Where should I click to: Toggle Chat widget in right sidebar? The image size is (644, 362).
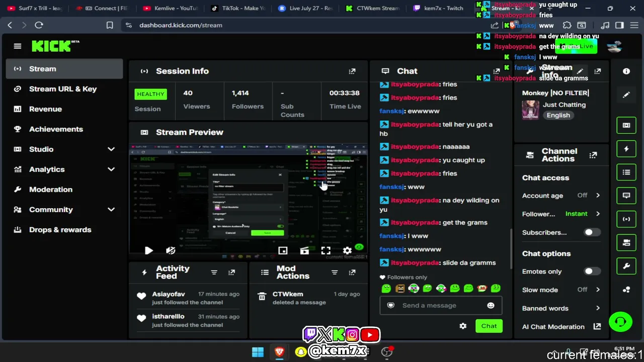[x=626, y=196]
